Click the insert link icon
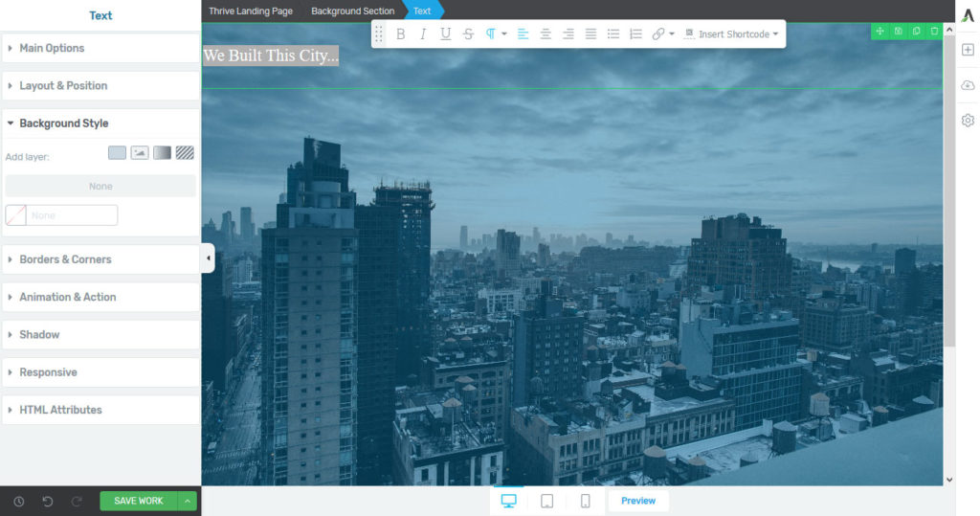The width and height of the screenshot is (980, 516). (658, 34)
